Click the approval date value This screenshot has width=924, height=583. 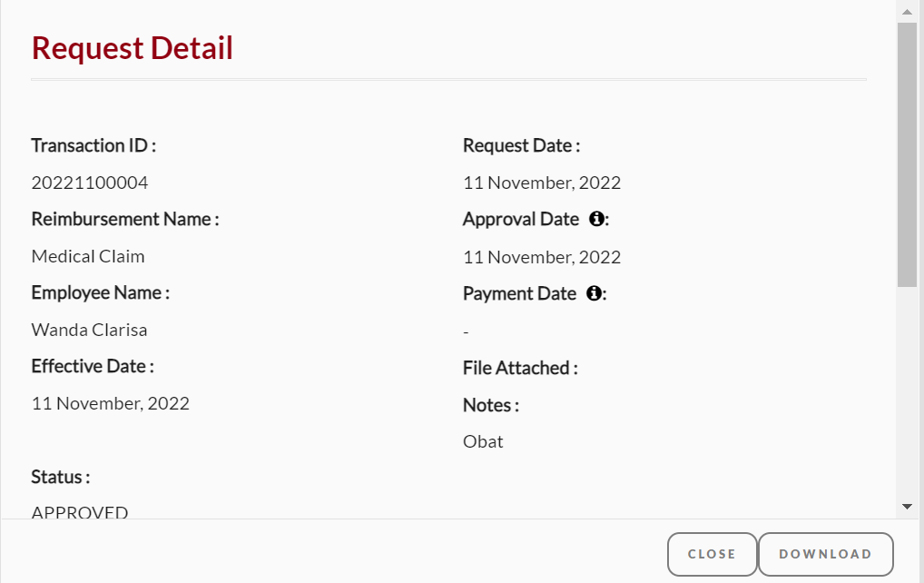[542, 257]
